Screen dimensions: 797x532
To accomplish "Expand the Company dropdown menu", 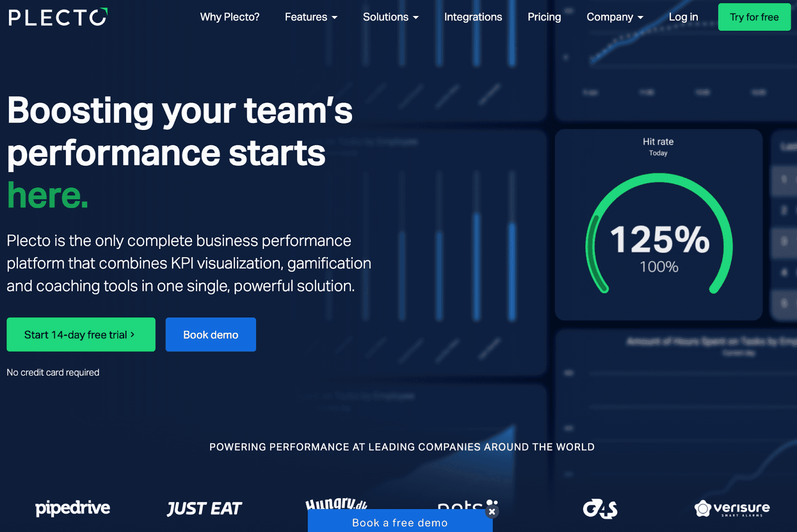I will pyautogui.click(x=615, y=17).
